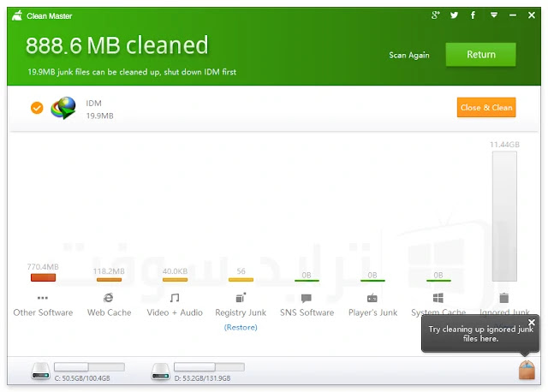Click the Other Software dots icon
The image size is (548, 392).
click(x=43, y=298)
